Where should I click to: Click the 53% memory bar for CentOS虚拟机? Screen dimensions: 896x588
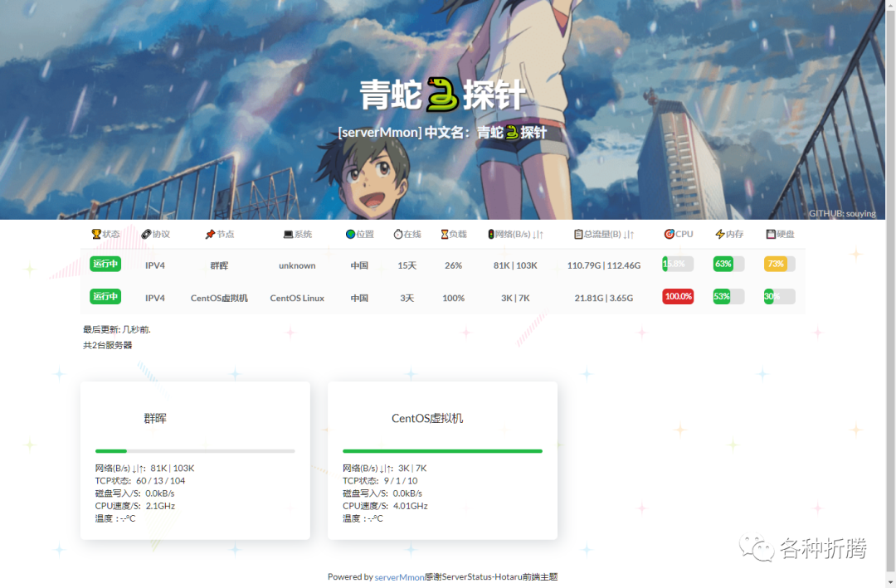coord(728,297)
